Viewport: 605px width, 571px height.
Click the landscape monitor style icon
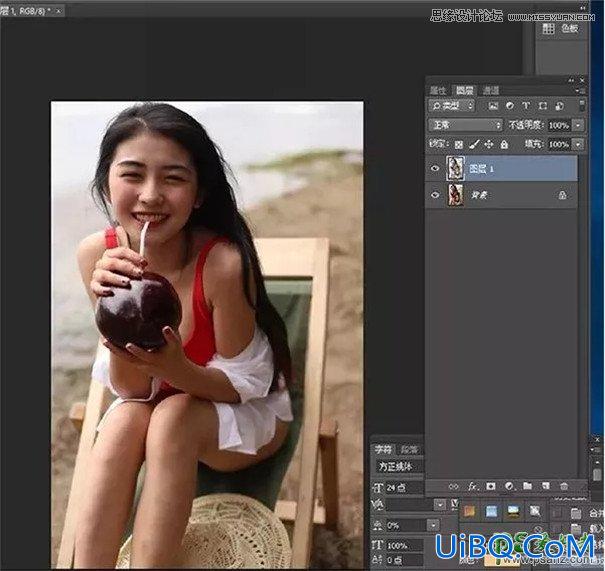tap(513, 512)
